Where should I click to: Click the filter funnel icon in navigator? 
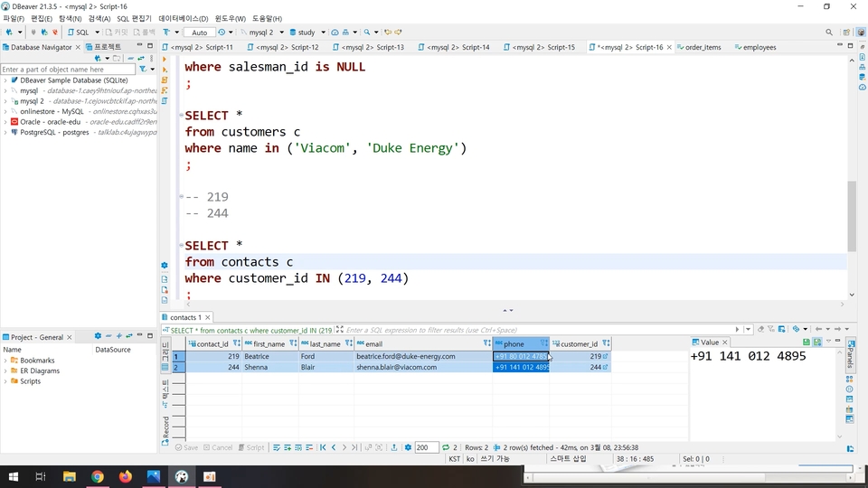pos(143,70)
